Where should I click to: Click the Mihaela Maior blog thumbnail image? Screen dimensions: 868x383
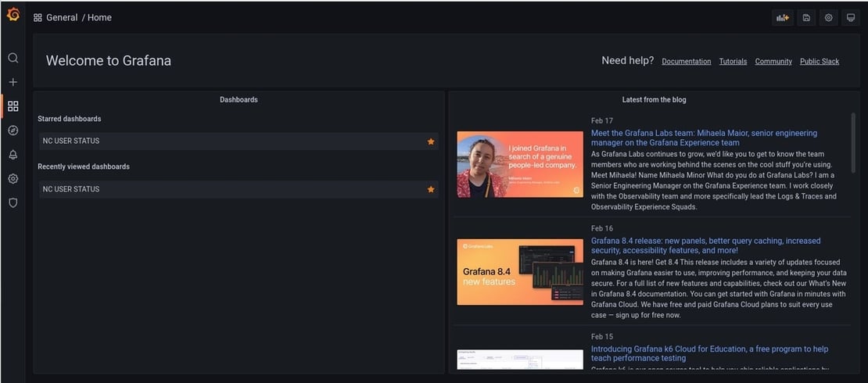click(x=520, y=164)
